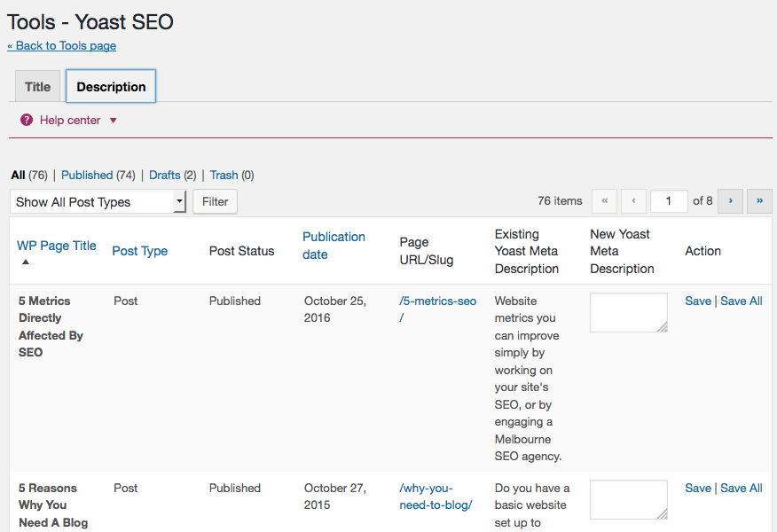Viewport: 777px width, 532px height.
Task: Click the Help center label
Action: tap(70, 121)
